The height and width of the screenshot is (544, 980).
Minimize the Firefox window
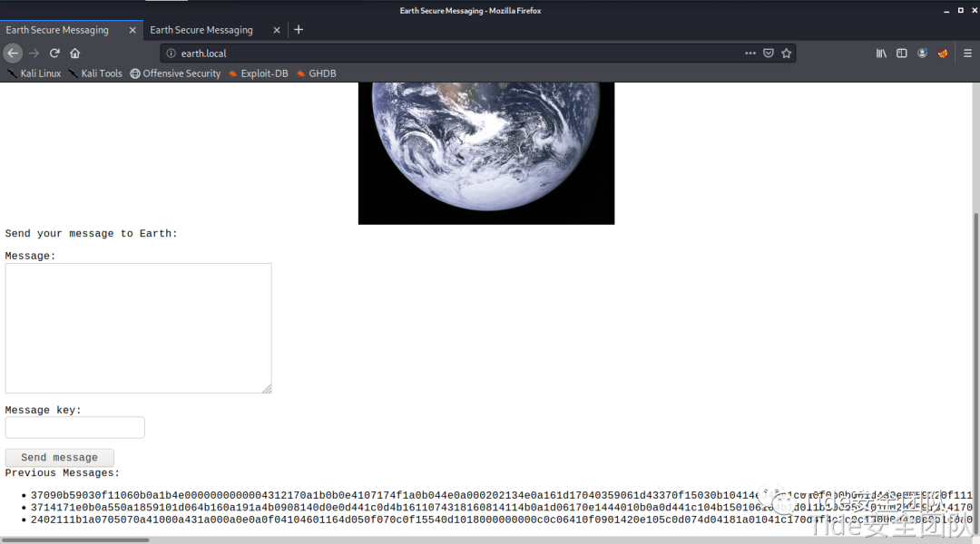pyautogui.click(x=946, y=11)
